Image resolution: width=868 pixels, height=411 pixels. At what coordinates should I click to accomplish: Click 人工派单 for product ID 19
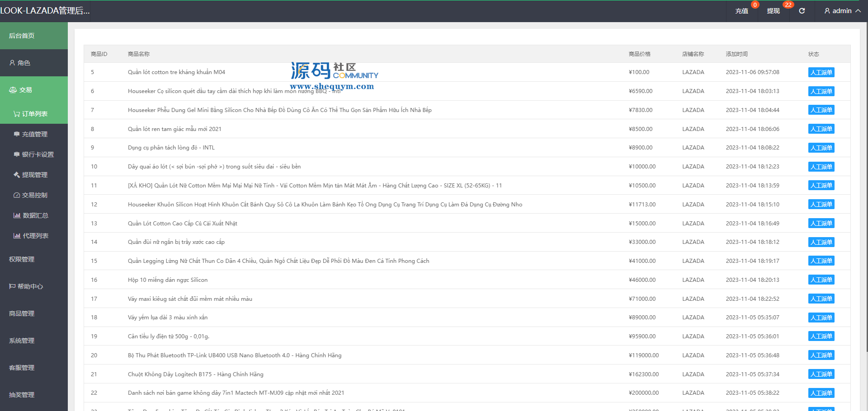coord(821,336)
